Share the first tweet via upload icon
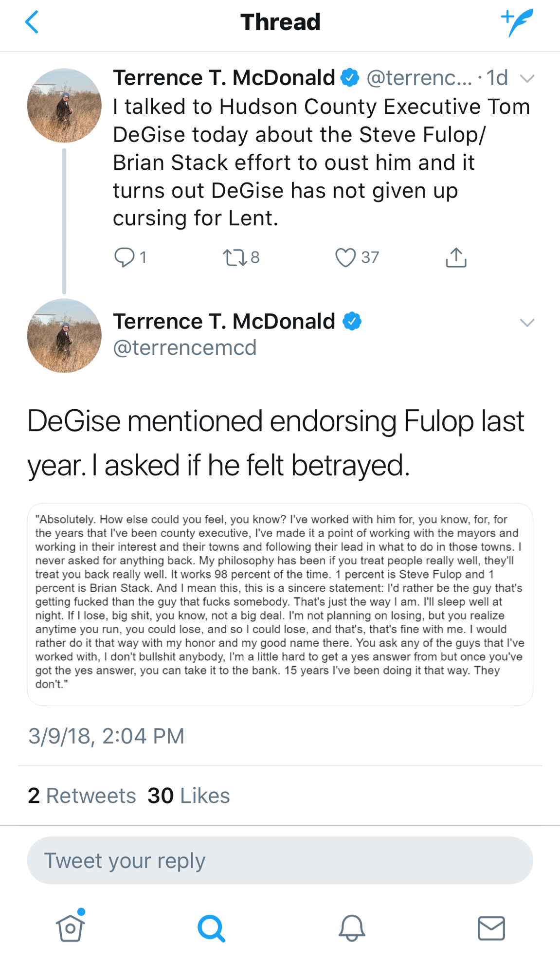The height and width of the screenshot is (961, 560). coord(456,257)
